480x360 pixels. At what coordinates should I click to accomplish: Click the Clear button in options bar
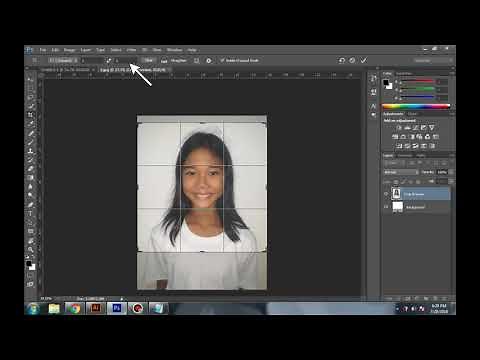[149, 60]
